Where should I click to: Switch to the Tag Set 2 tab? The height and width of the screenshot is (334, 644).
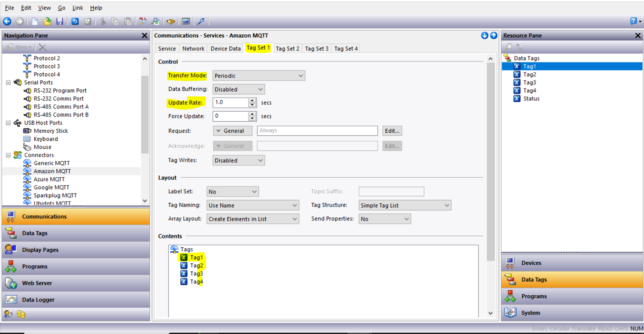(x=288, y=48)
